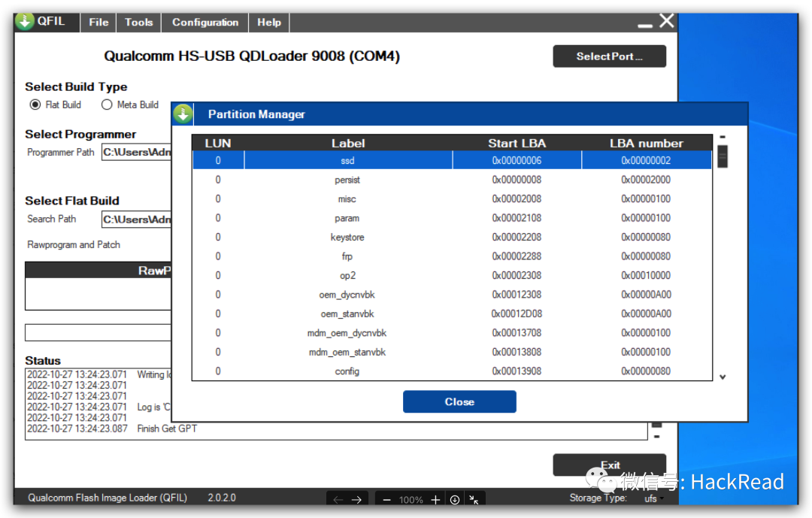This screenshot has height=518, width=812.
Task: Click Start LBA value 0x00000006
Action: (517, 161)
